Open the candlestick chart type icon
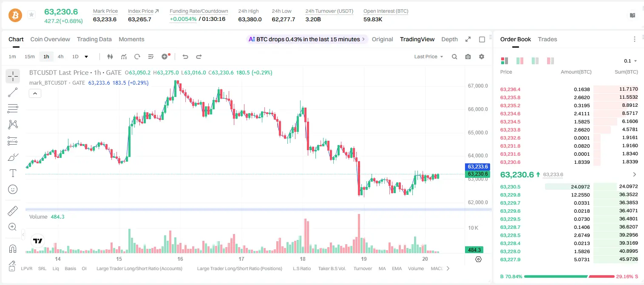Image resolution: width=644 pixels, height=285 pixels. [111, 57]
